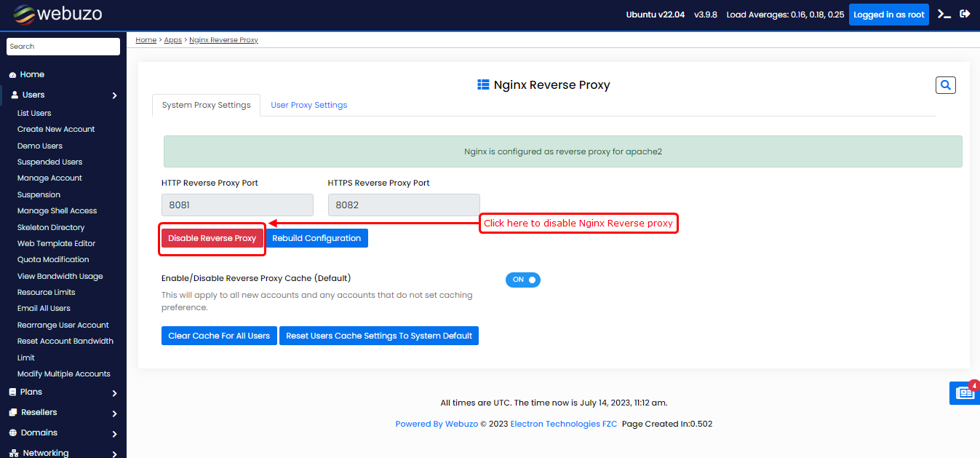Click the Webuzo logo
This screenshot has height=458, width=980.
click(57, 15)
